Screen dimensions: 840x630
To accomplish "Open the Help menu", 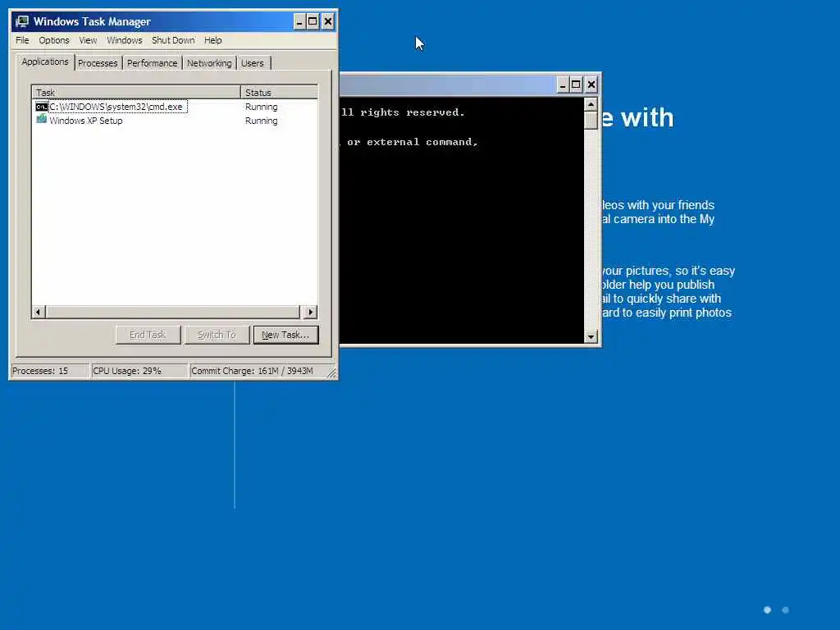I will tap(212, 40).
